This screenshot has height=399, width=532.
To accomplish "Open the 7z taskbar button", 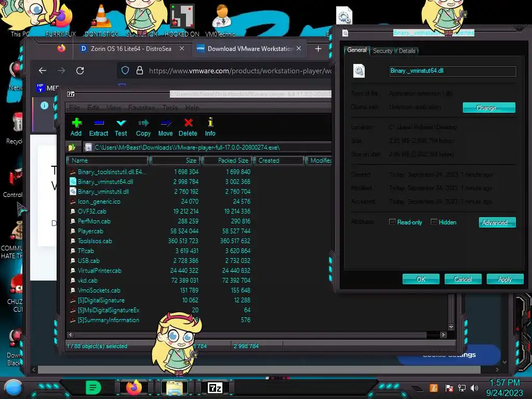I will [x=215, y=388].
